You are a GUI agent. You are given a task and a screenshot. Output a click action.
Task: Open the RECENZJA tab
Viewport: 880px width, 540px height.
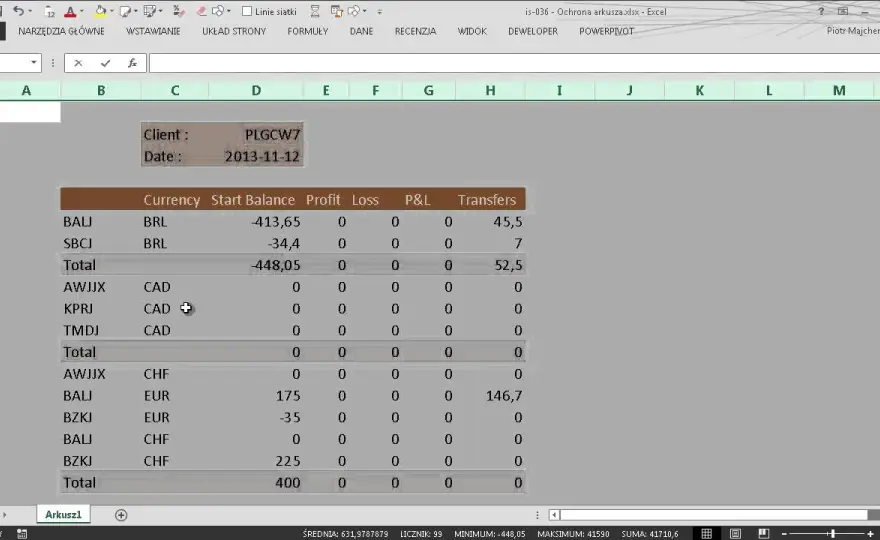(x=415, y=31)
